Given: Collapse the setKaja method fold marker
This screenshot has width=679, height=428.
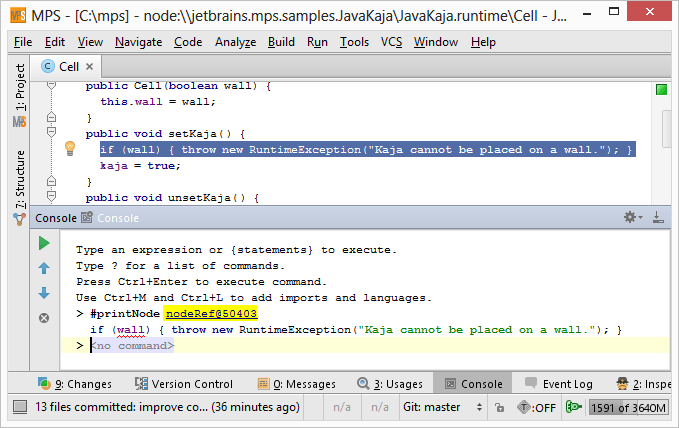Looking at the screenshot, I should tap(51, 132).
